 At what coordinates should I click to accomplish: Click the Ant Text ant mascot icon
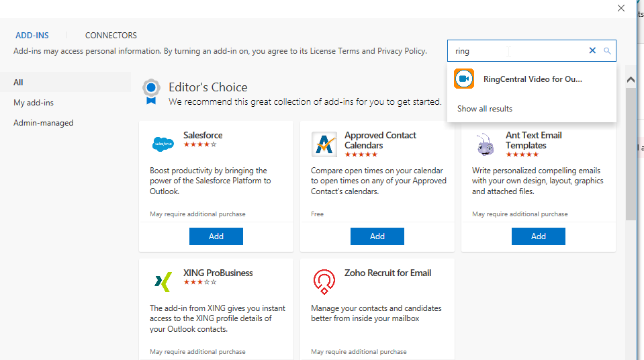point(485,144)
